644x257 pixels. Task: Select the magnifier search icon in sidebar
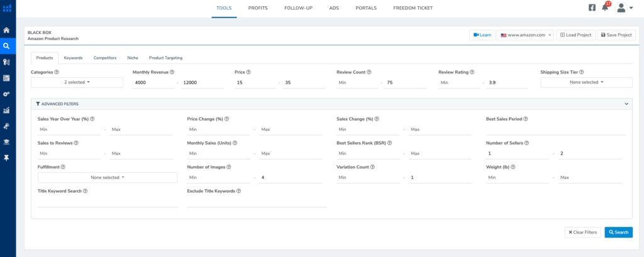(x=6, y=46)
